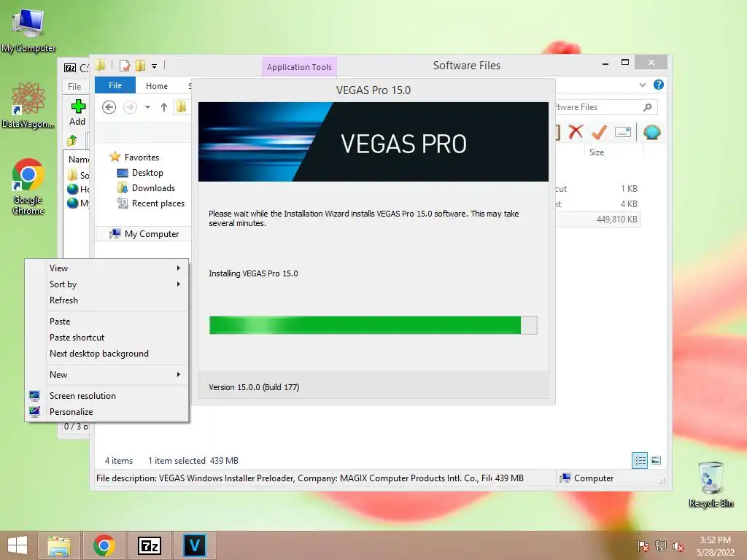Choose Paste from the context menu
The image size is (747, 560).
pos(107,322)
